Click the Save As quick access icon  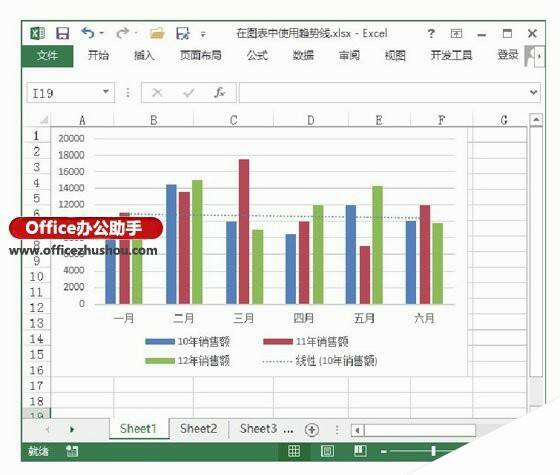pyautogui.click(x=183, y=33)
